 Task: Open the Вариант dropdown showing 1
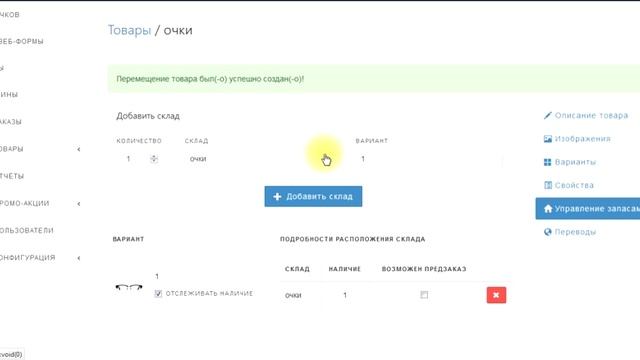click(429, 159)
